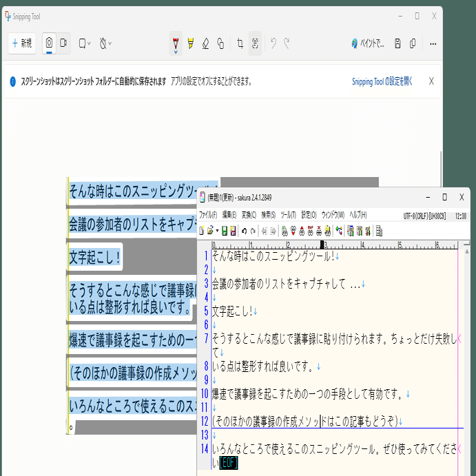Click the [EOF] marker in sakura

click(228, 463)
